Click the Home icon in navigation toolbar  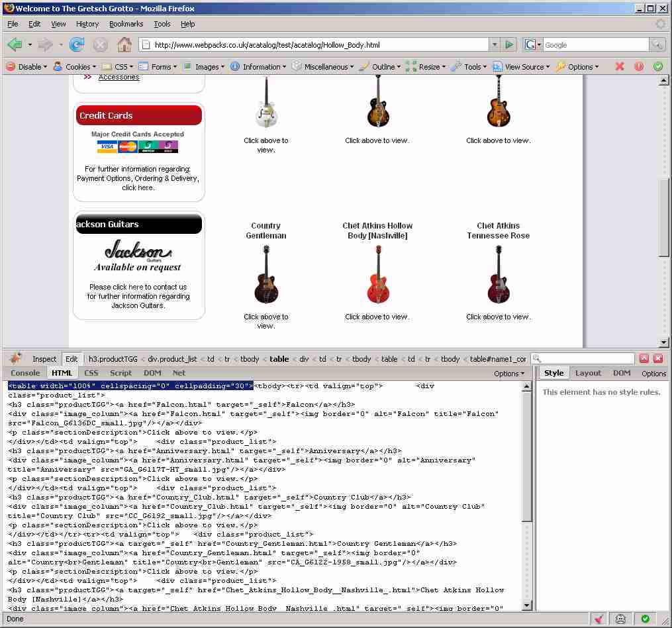pyautogui.click(x=124, y=45)
